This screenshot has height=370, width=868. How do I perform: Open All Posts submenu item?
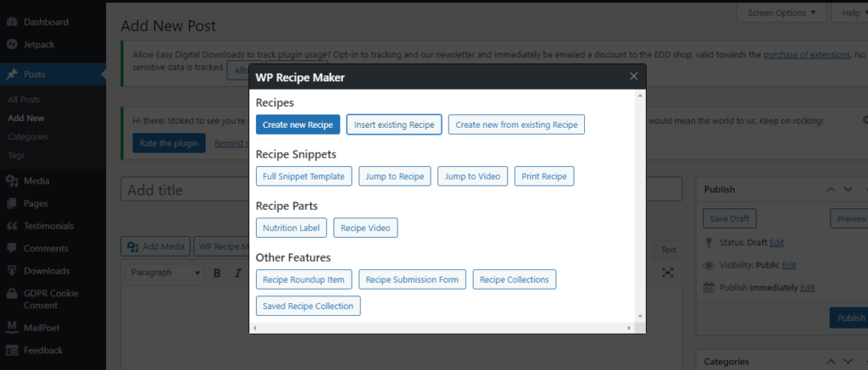(24, 100)
